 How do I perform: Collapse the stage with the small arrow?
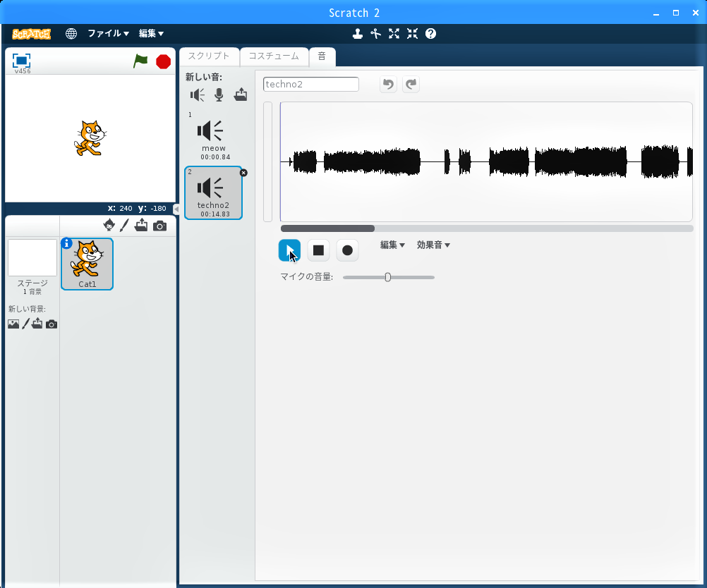click(176, 209)
